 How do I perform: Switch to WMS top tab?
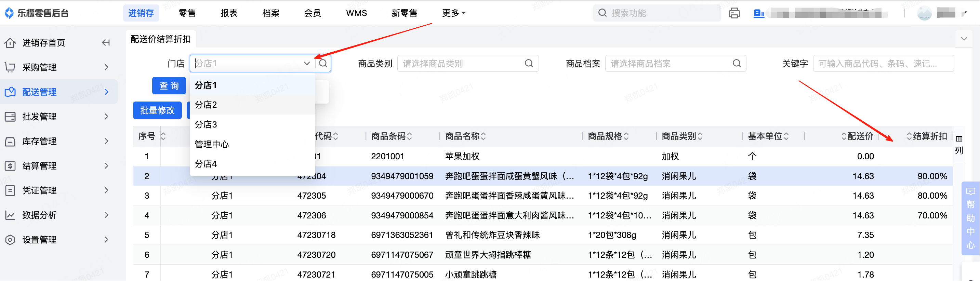pyautogui.click(x=356, y=13)
